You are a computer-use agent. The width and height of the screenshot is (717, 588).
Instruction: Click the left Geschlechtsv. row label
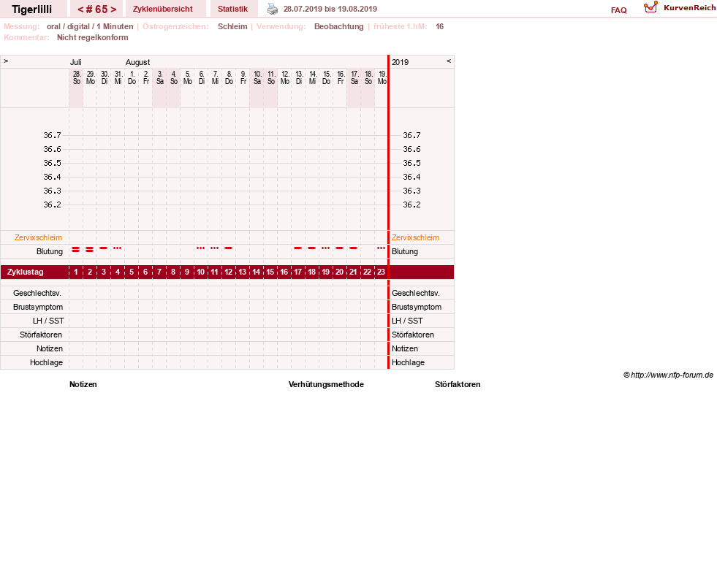click(x=37, y=294)
